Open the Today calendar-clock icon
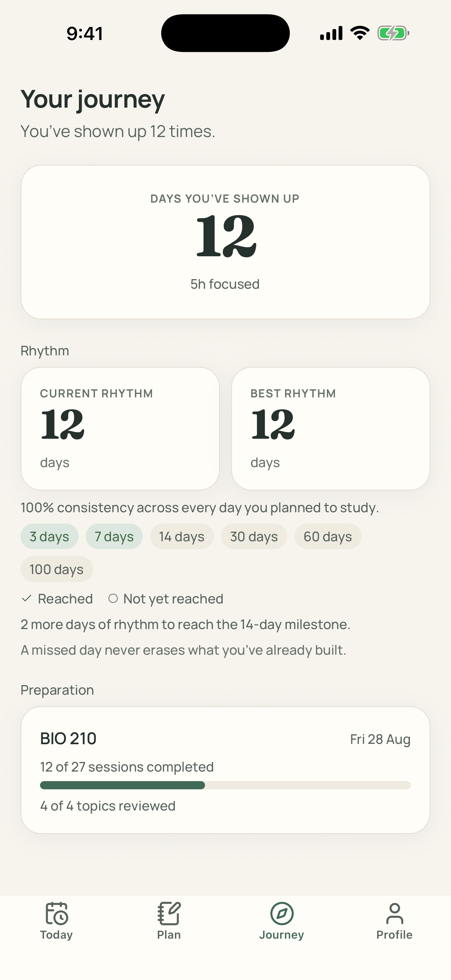 pos(56,913)
